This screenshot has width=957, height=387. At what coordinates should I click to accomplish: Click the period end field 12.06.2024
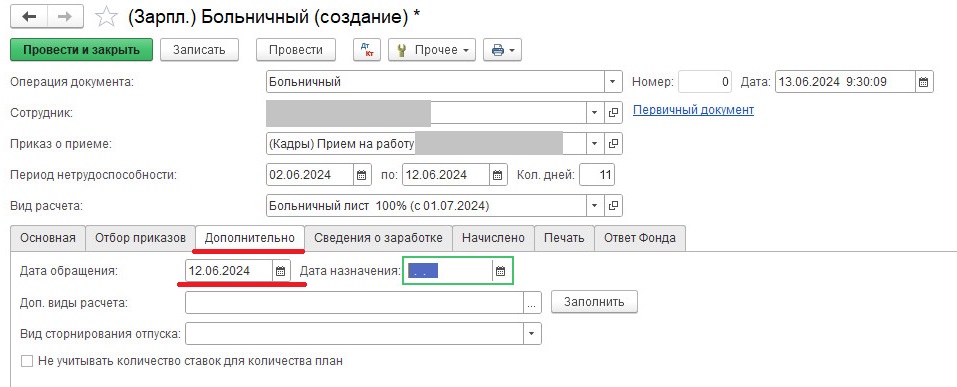(446, 175)
